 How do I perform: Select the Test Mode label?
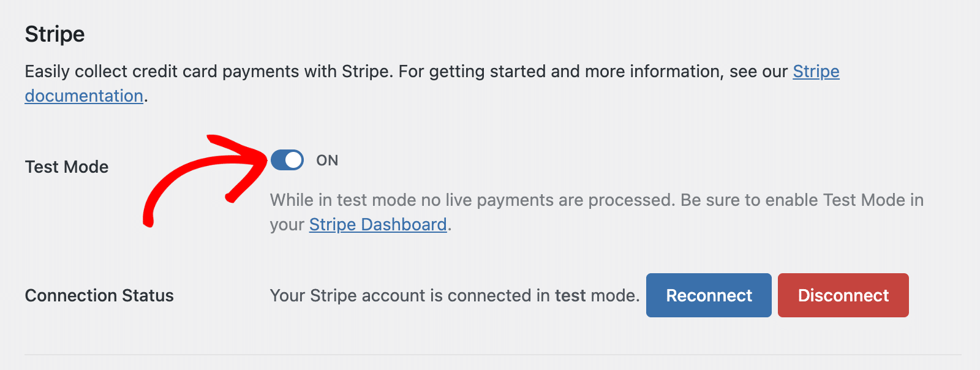[x=66, y=166]
